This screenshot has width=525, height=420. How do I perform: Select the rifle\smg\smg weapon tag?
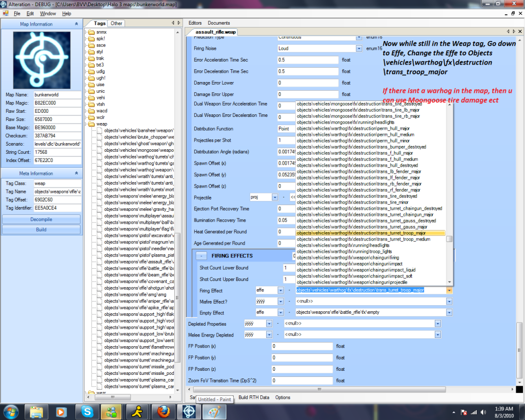pyautogui.click(x=132, y=294)
